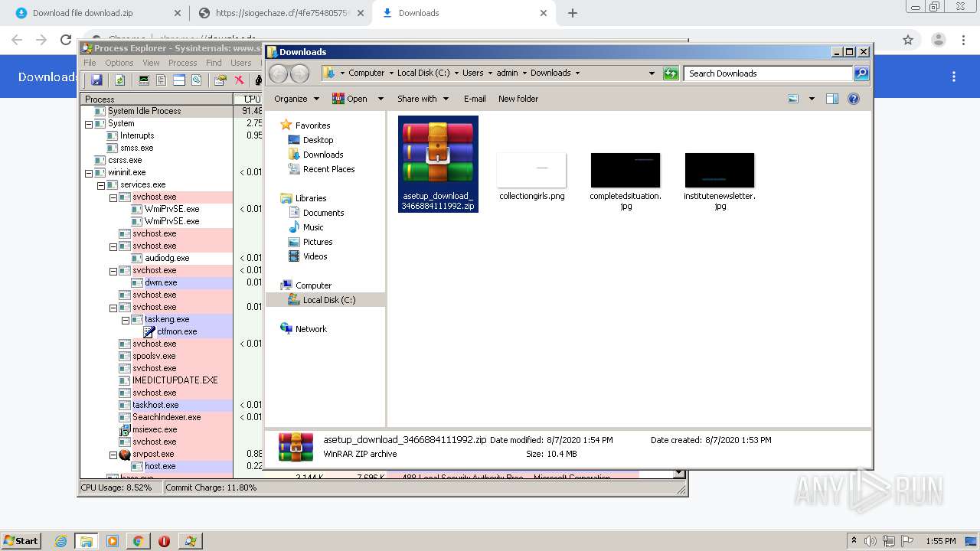Open Process Explorer Users menu
980x551 pixels.
pyautogui.click(x=241, y=63)
